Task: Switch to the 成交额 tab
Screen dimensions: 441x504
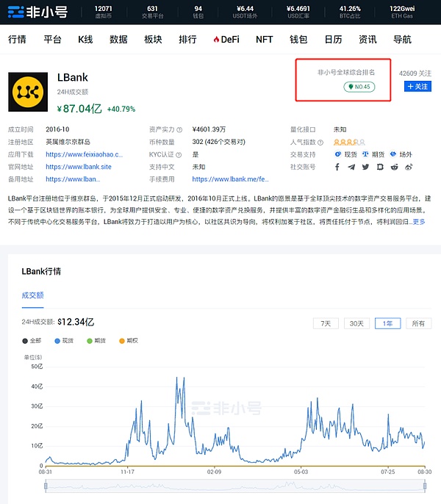Action: point(33,296)
